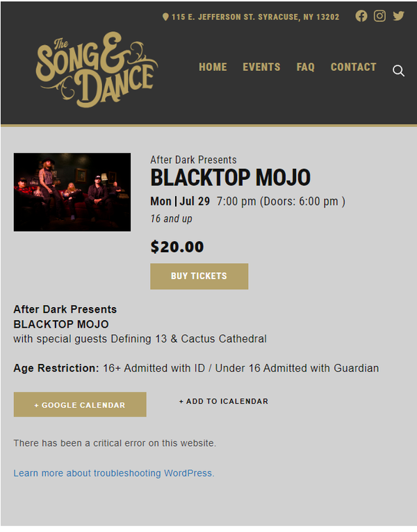This screenshot has width=417, height=532.
Task: Open the troubleshooting WordPress link
Action: pyautogui.click(x=114, y=473)
